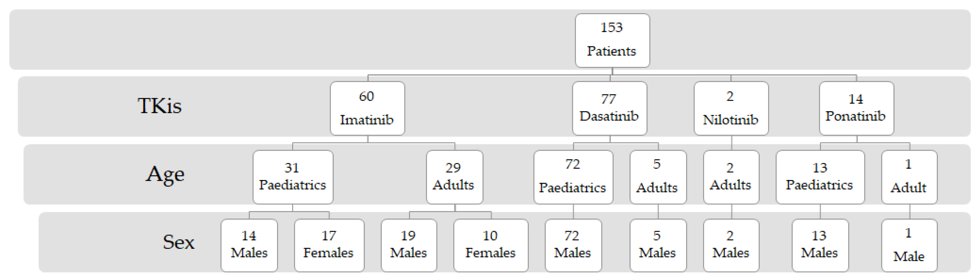Select the 14 Ponatinib node

(856, 108)
